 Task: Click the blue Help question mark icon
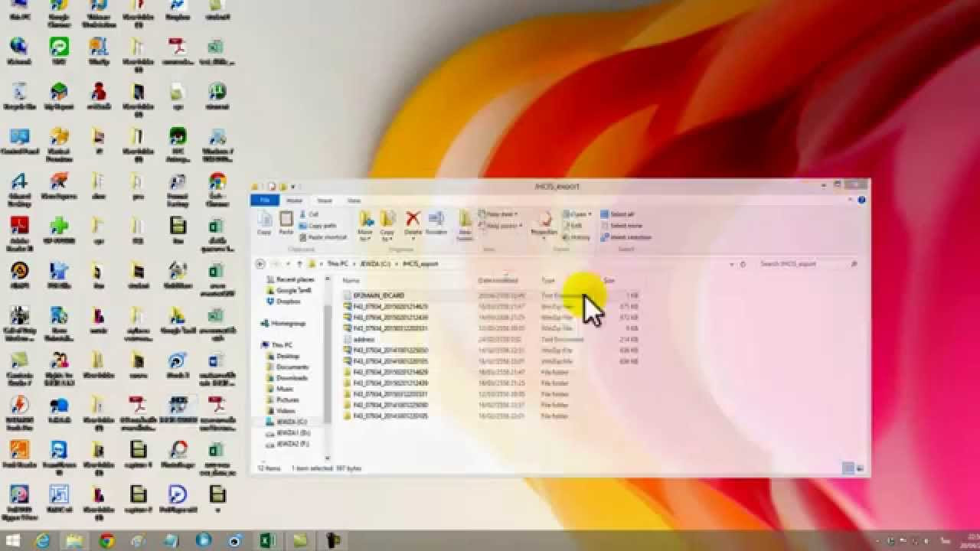tap(862, 201)
